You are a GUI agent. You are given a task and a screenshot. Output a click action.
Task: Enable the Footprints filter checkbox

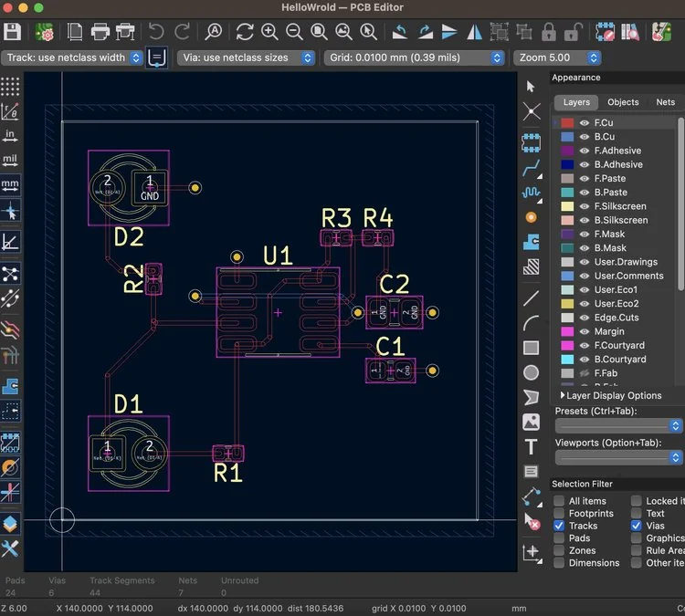559,514
